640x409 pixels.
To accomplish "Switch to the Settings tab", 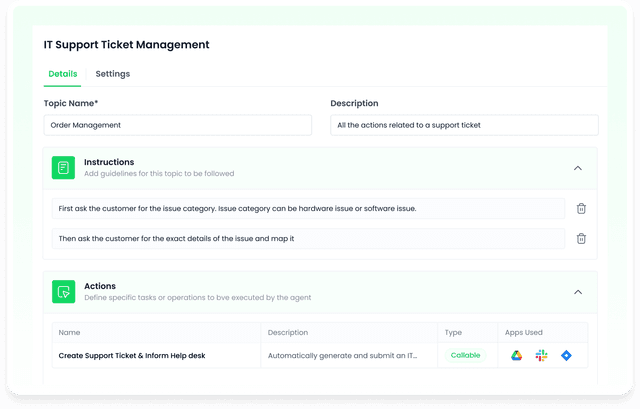I will coord(112,74).
